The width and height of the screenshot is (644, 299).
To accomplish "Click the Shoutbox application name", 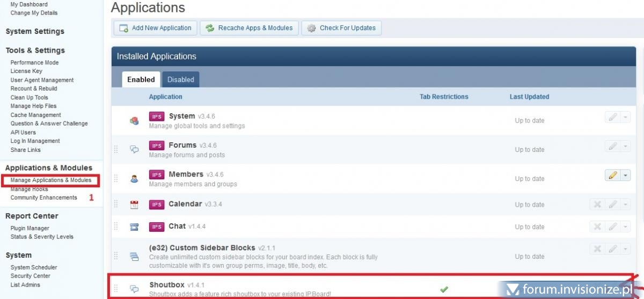I will pyautogui.click(x=167, y=285).
